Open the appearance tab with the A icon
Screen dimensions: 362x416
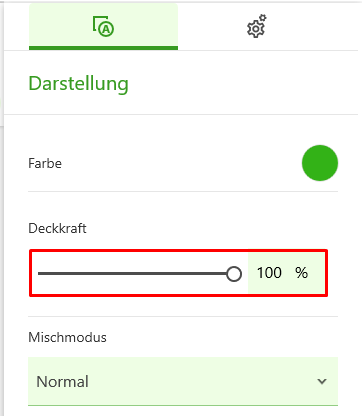click(103, 26)
